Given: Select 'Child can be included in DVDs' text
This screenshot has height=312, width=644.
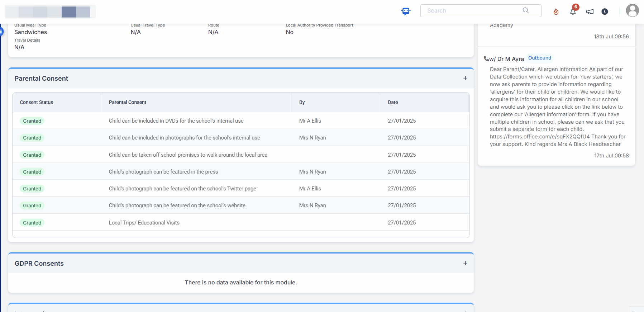Looking at the screenshot, I should click(x=176, y=121).
